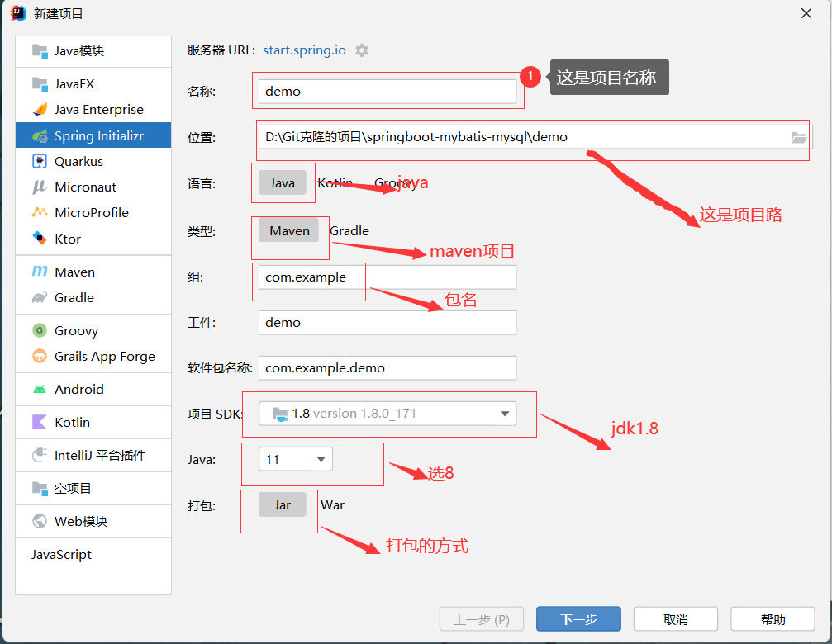Select Java language option
The image size is (832, 644).
click(283, 182)
